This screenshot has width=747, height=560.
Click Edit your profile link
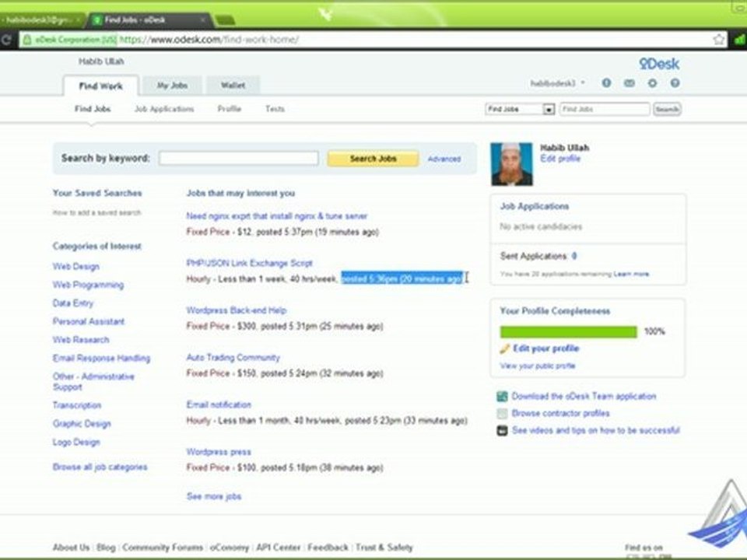(546, 348)
